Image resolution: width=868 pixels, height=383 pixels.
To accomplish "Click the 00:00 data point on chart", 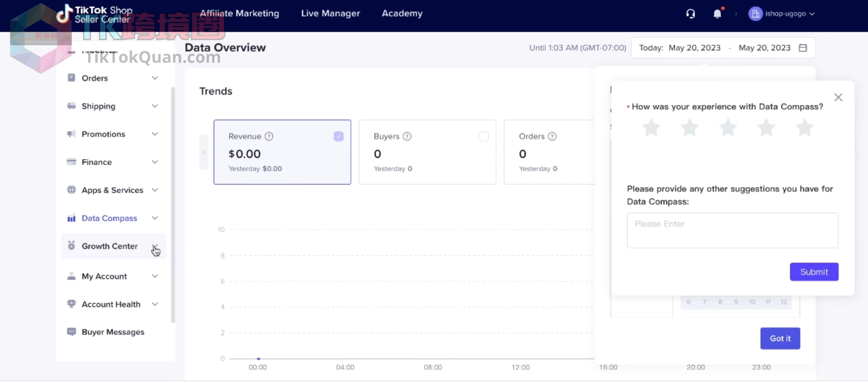I will tap(258, 358).
